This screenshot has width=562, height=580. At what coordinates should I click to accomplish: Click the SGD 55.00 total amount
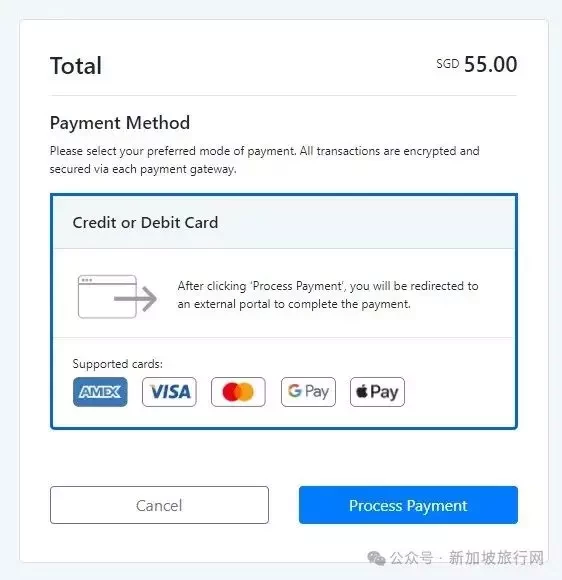[477, 64]
